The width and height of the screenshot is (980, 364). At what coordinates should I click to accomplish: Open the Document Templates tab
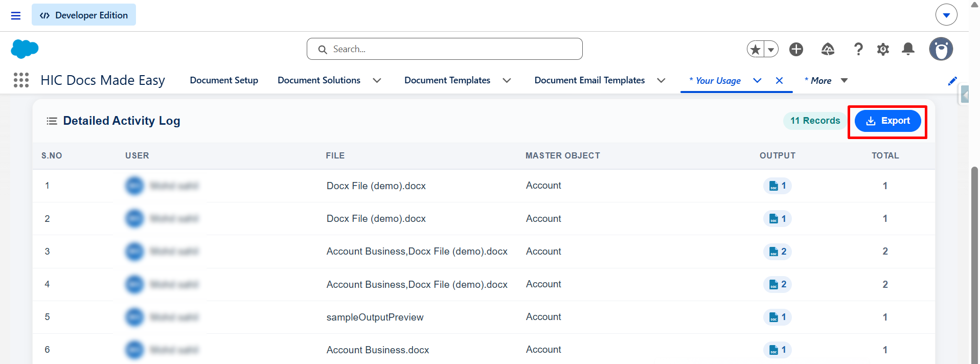coord(447,80)
